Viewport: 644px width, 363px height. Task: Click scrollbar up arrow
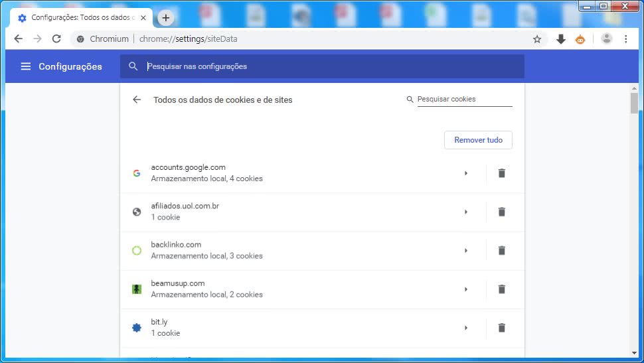pyautogui.click(x=634, y=88)
